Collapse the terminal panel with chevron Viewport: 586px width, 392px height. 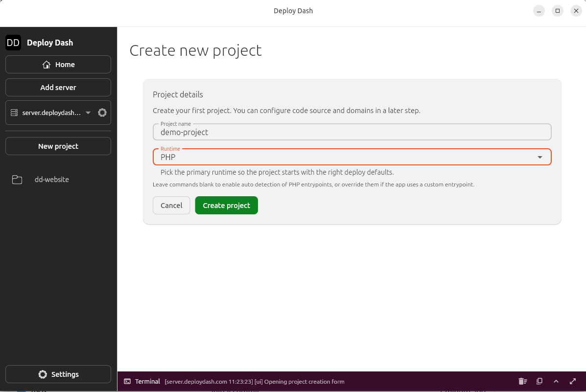[556, 381]
